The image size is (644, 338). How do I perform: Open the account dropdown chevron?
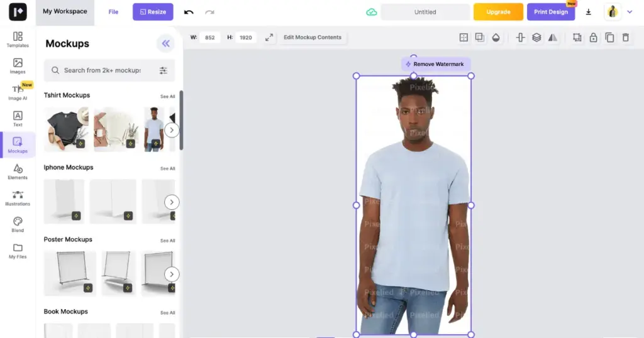pos(630,12)
